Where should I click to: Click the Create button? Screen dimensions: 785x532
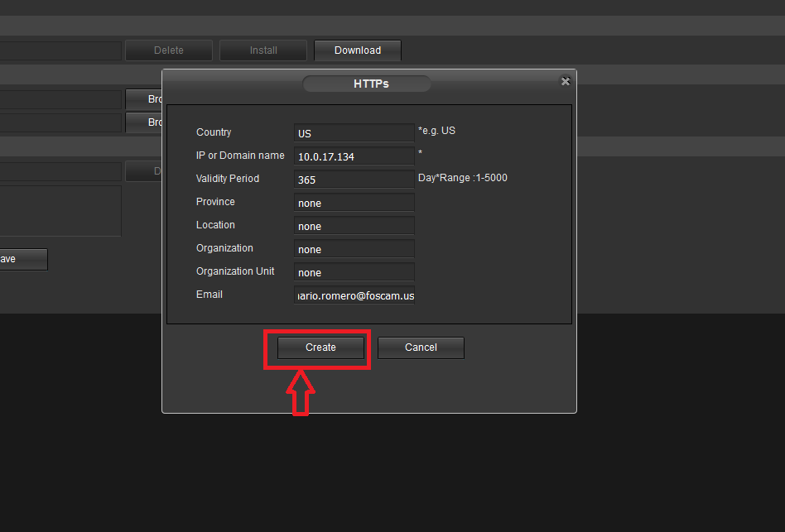click(x=321, y=347)
